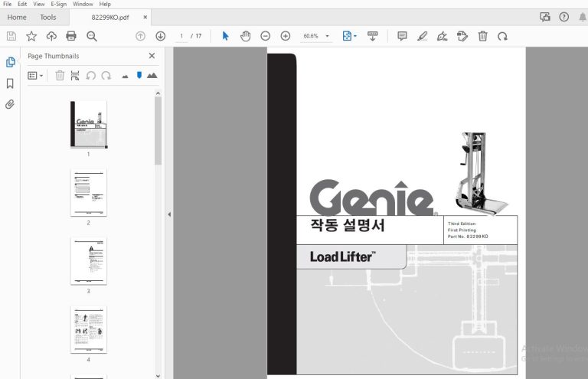Activate the selection arrow tool
This screenshot has width=588, height=379.
point(225,36)
